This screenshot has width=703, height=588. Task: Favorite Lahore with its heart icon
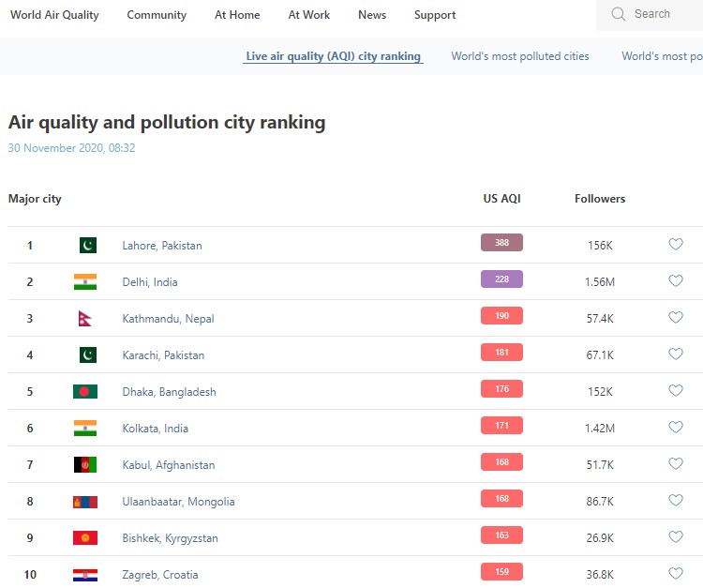coord(675,245)
